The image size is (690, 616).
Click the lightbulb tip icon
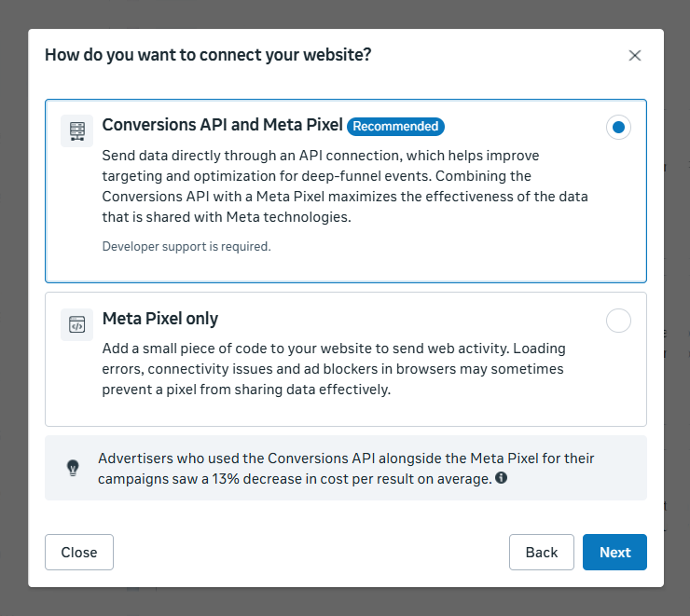(73, 468)
